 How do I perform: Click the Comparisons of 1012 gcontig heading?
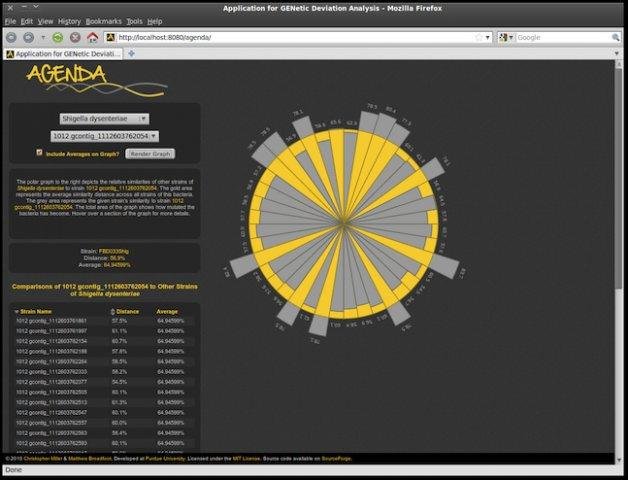(x=105, y=290)
